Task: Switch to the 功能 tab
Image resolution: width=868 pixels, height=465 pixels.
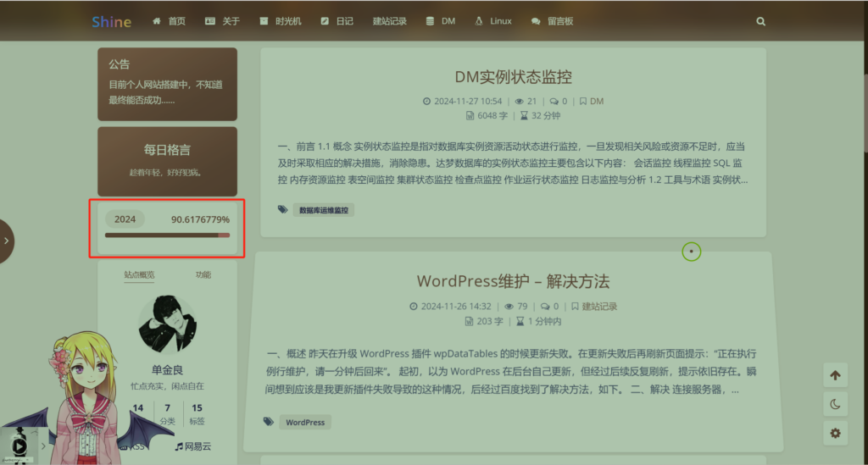Action: (x=203, y=274)
